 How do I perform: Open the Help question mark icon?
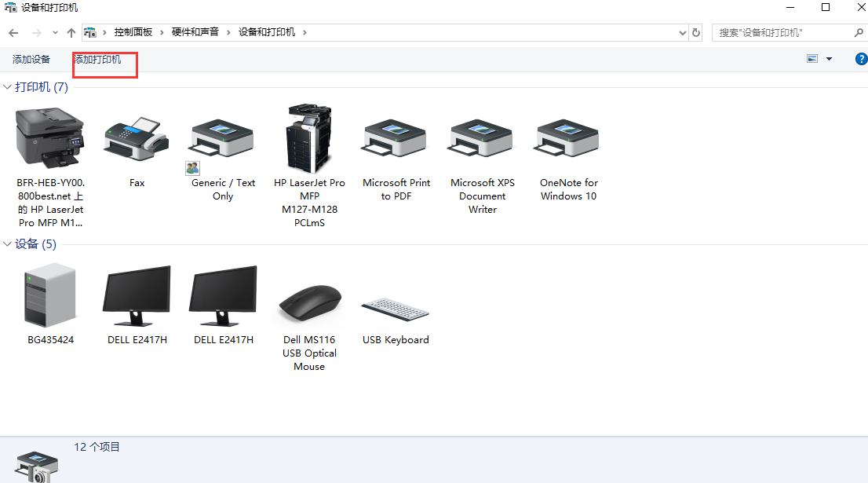click(x=862, y=59)
